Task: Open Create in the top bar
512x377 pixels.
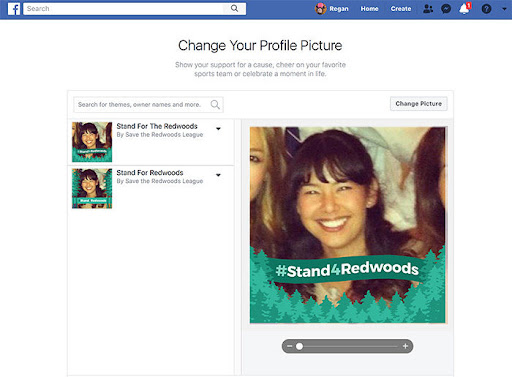Action: pyautogui.click(x=401, y=9)
